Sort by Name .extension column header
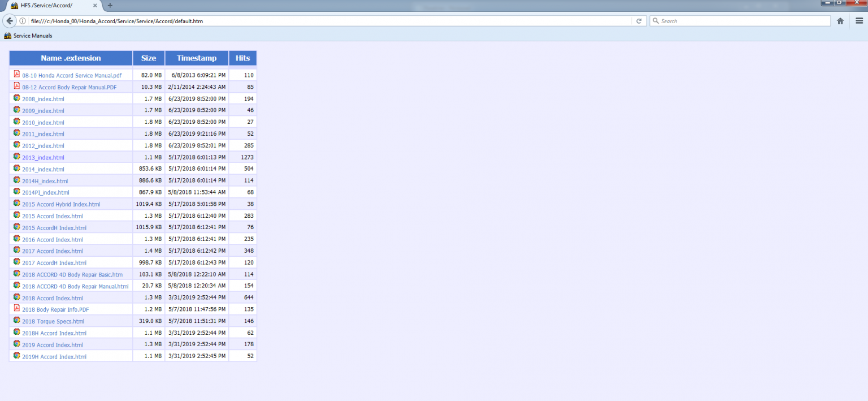Image resolution: width=868 pixels, height=401 pixels. (71, 58)
